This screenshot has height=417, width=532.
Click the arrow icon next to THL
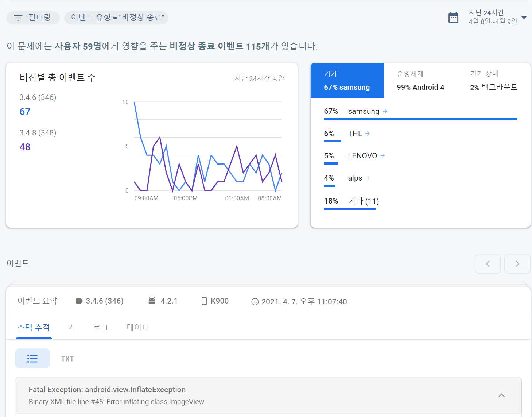coord(368,134)
